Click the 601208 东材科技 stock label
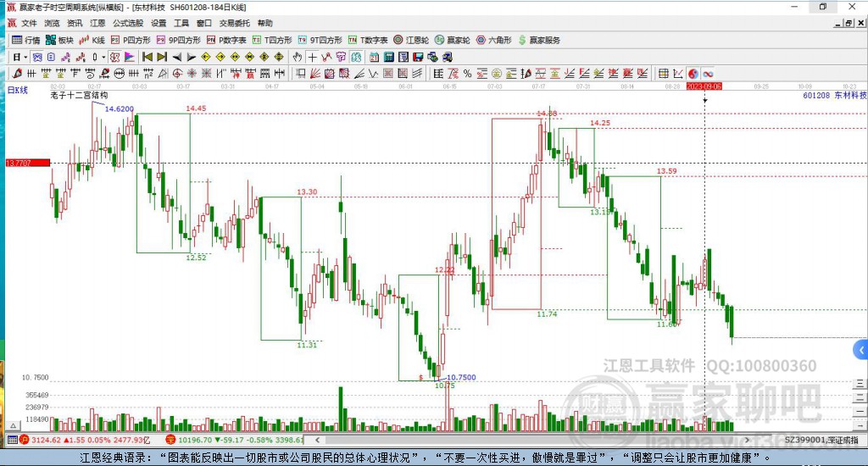Viewport: 868px width, 466px height. tap(834, 95)
